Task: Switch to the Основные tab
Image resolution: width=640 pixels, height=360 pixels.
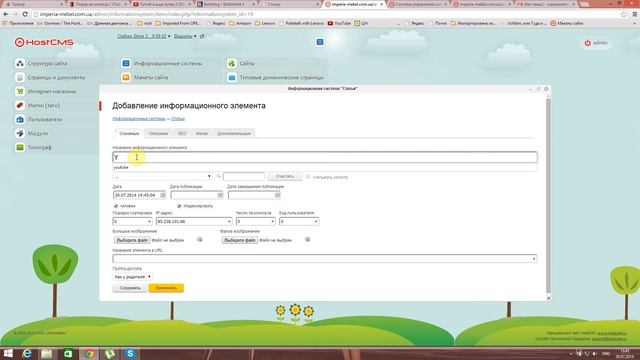Action: [129, 133]
